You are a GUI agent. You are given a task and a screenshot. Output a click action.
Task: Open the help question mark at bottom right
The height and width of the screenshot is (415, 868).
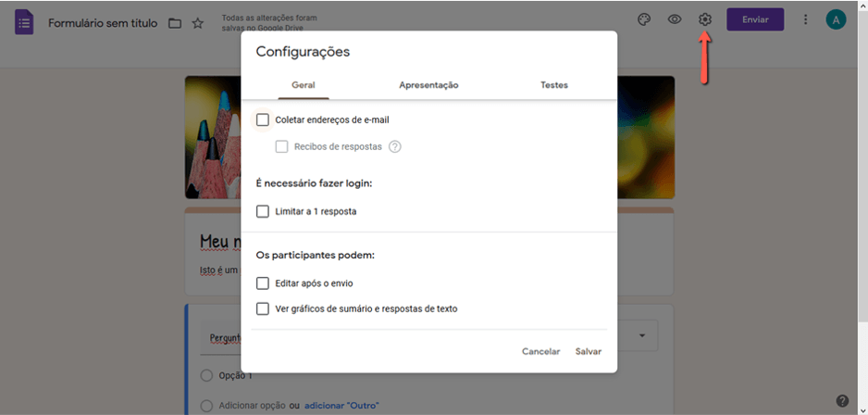[x=842, y=400]
